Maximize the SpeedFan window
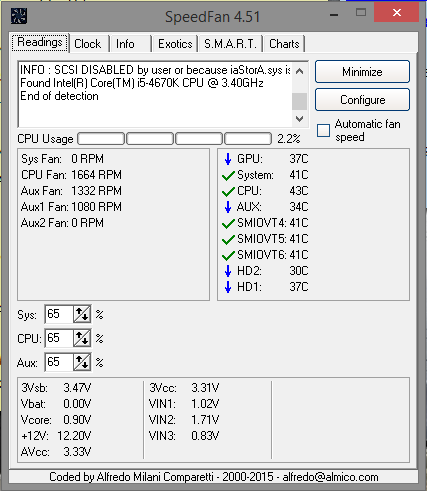Screen dimensions: 427x491 (361, 13)
